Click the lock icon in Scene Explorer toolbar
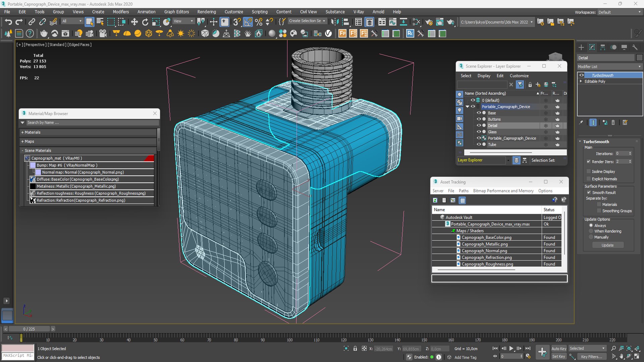The image size is (644, 362). click(x=530, y=85)
